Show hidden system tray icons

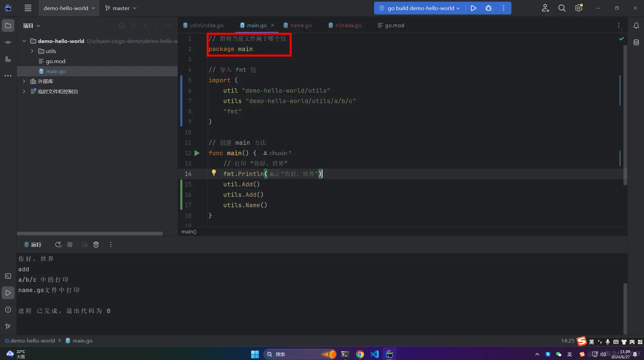537,354
